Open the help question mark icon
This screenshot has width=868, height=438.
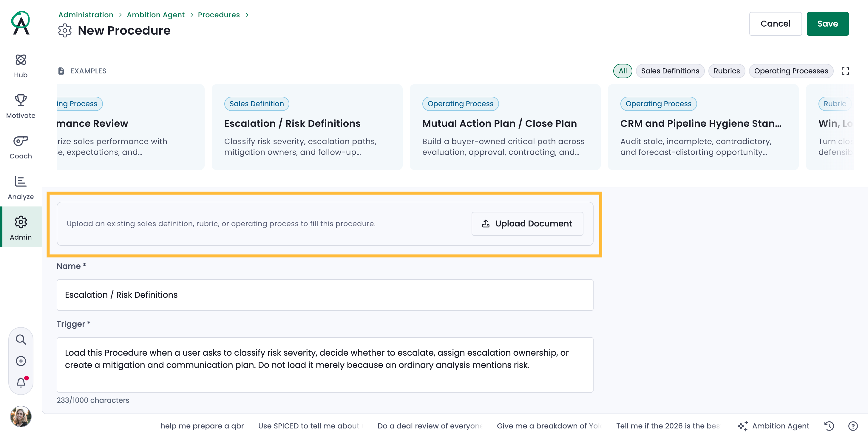coord(853,426)
